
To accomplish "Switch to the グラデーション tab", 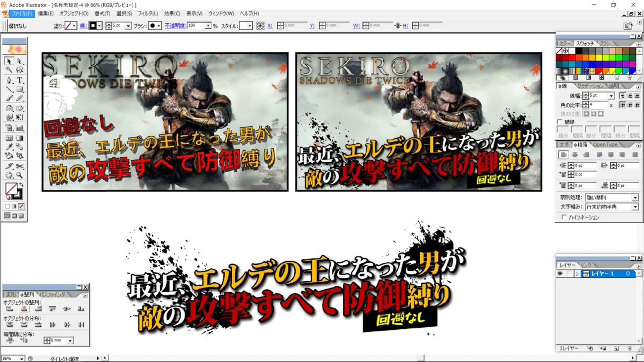I will point(590,86).
